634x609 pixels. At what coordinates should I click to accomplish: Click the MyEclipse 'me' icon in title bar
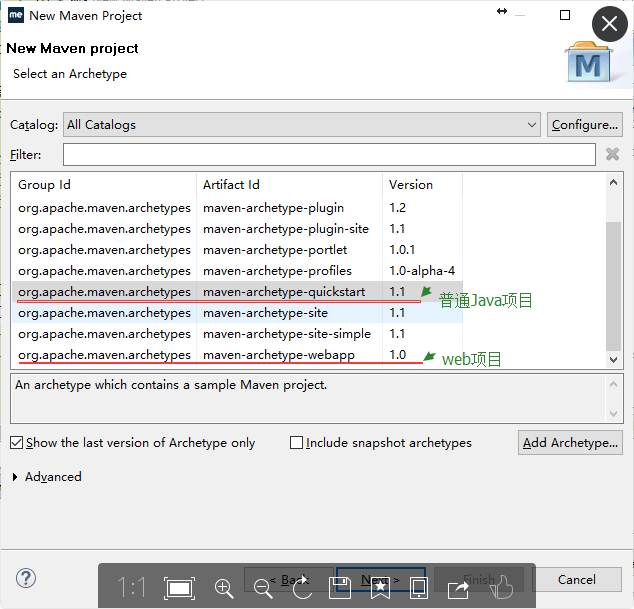pyautogui.click(x=16, y=15)
